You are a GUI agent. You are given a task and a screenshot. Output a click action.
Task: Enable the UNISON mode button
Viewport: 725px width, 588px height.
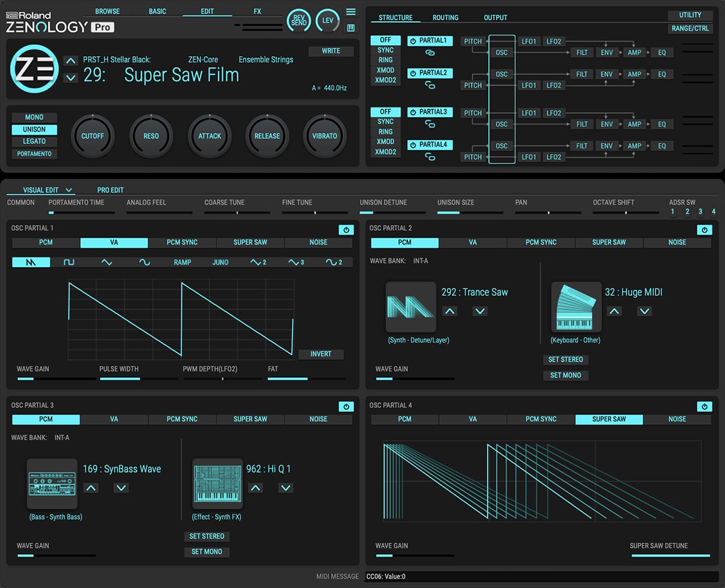tap(34, 129)
